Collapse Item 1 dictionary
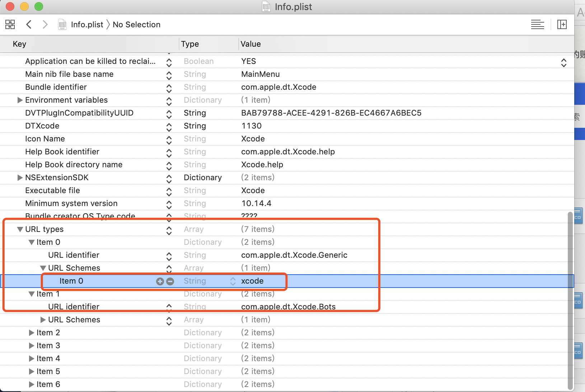Image resolution: width=585 pixels, height=392 pixels. pos(32,294)
